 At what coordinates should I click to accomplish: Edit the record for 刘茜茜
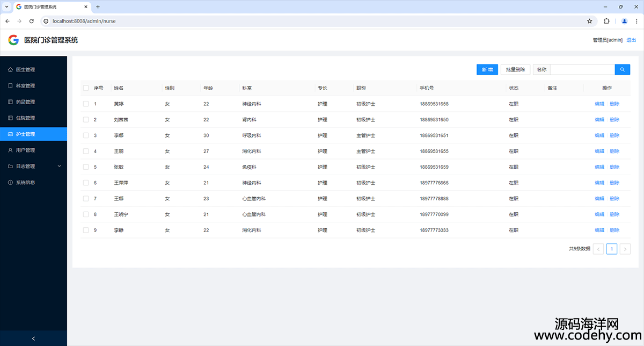[599, 119]
